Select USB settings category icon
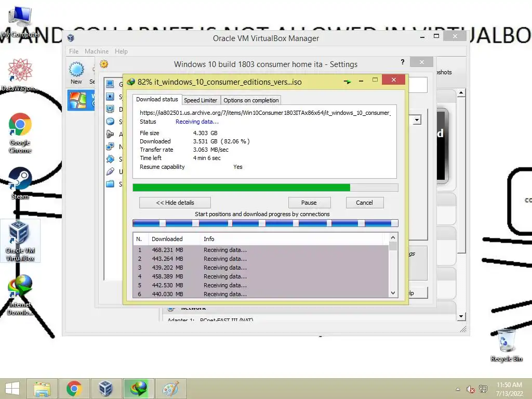 pyautogui.click(x=110, y=171)
